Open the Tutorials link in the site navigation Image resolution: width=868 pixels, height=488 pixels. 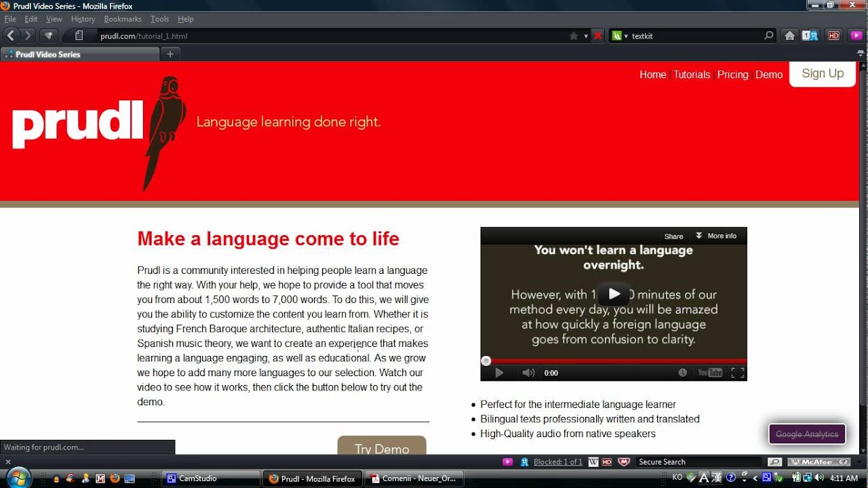tap(692, 75)
